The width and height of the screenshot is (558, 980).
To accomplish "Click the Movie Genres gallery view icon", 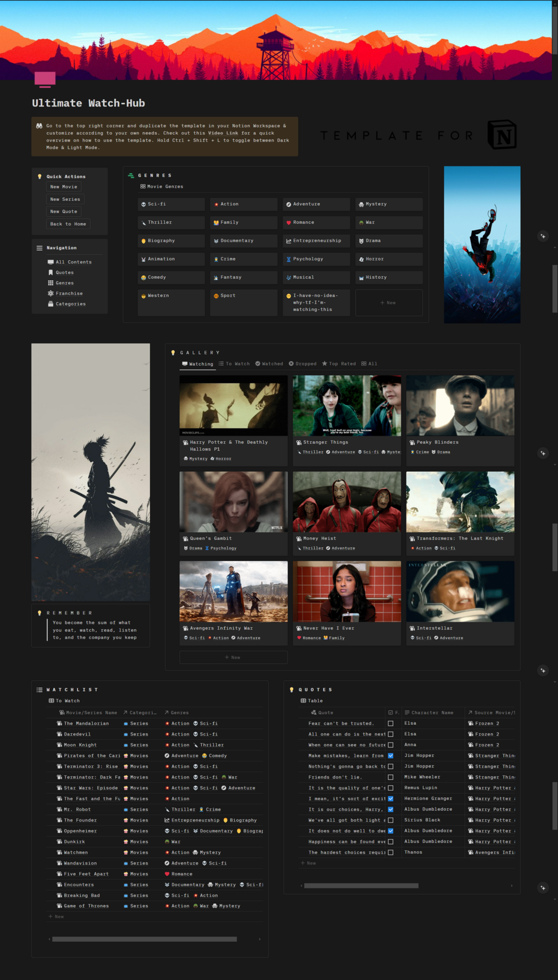I will click(143, 186).
